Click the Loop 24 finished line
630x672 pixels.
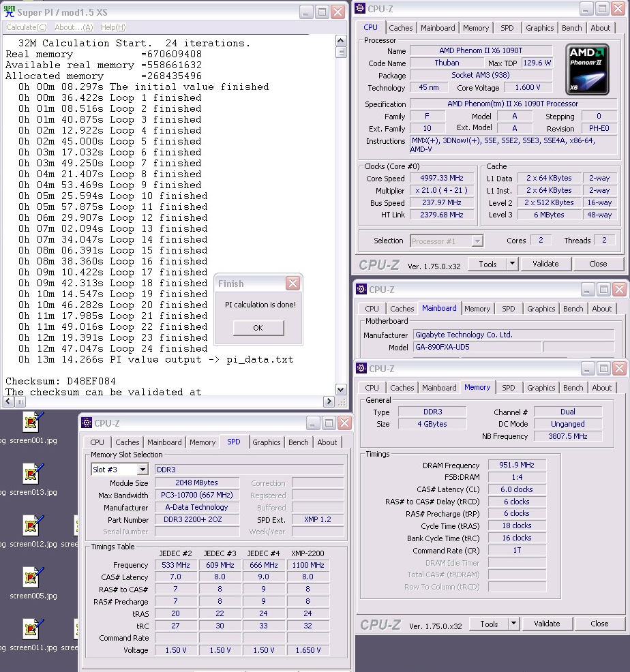pyautogui.click(x=112, y=348)
